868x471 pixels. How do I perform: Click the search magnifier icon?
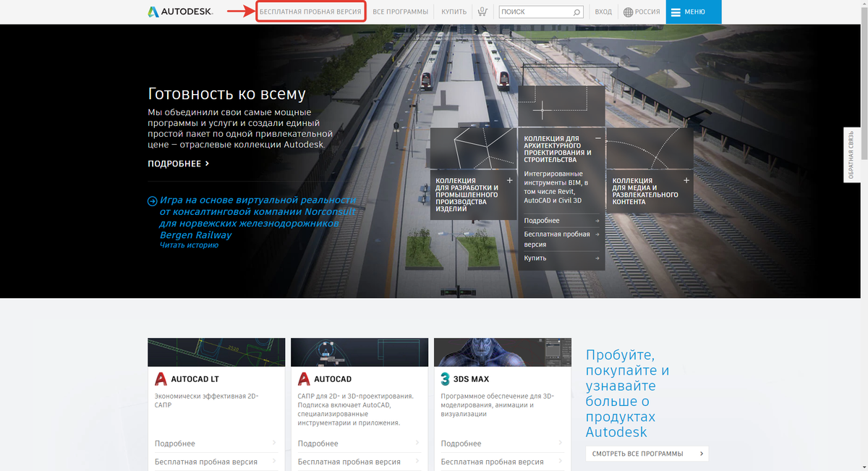coord(575,12)
